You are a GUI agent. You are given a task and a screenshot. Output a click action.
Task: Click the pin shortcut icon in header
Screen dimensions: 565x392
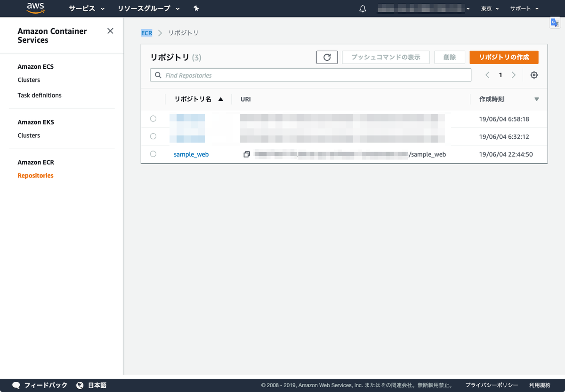pos(196,8)
